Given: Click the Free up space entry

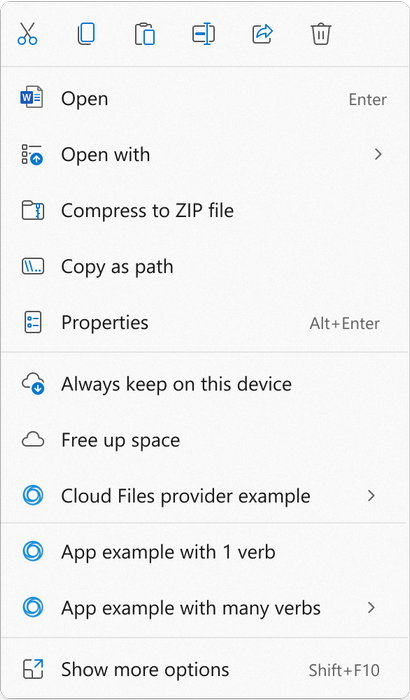Looking at the screenshot, I should point(205,440).
